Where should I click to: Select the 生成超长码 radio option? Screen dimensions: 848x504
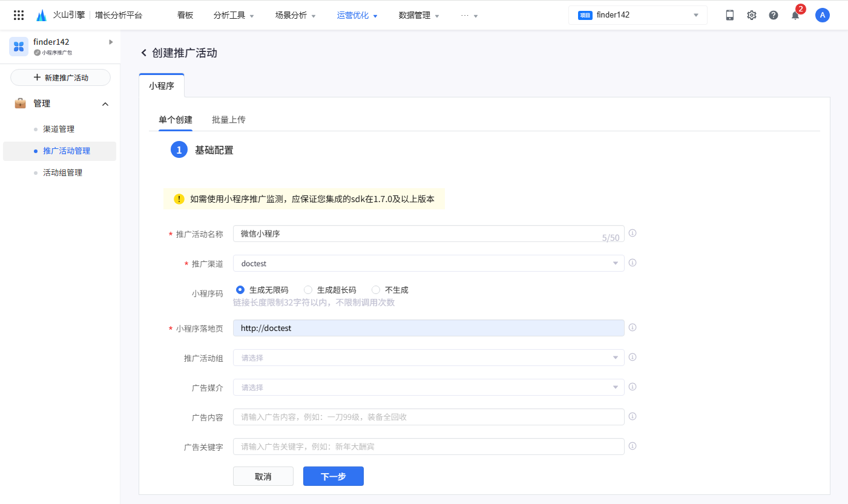(x=308, y=290)
